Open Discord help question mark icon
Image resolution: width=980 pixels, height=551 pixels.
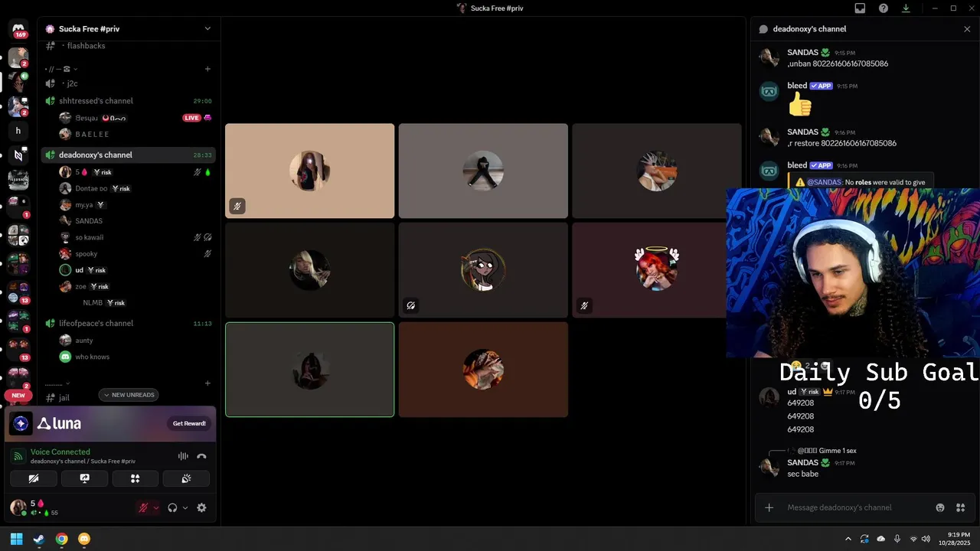pos(884,8)
